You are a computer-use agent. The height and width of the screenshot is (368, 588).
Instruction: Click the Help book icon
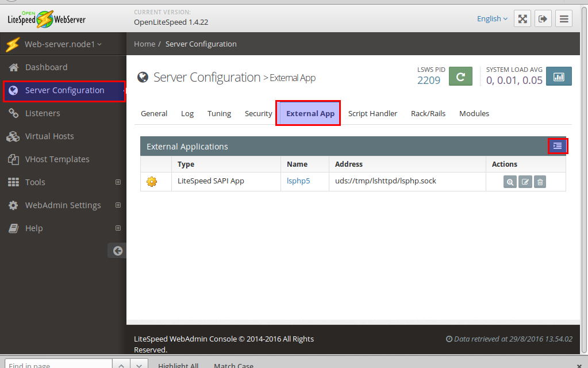[13, 228]
